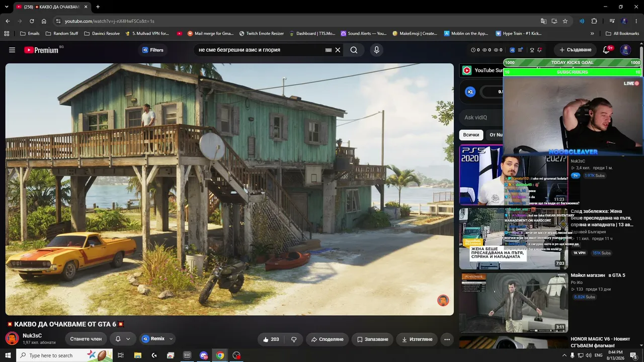The height and width of the screenshot is (362, 644).
Task: Select the address bar URL
Action: [109, 21]
